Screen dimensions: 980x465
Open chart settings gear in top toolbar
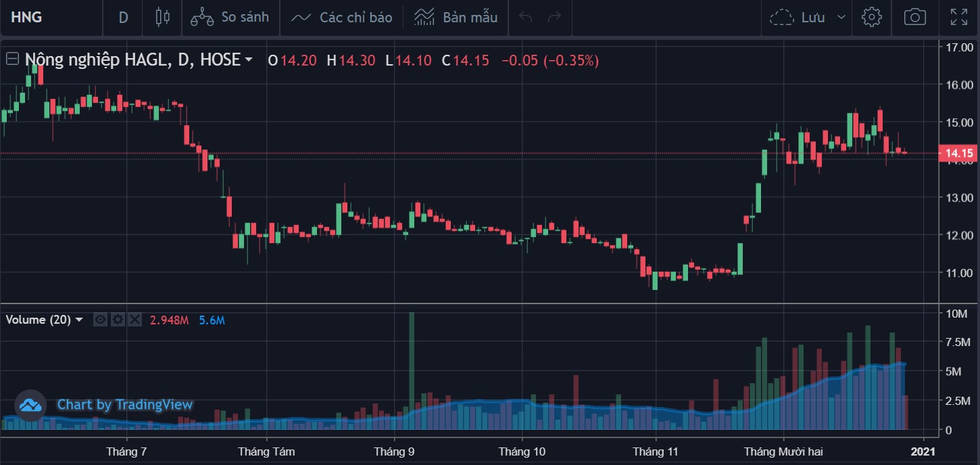click(872, 17)
